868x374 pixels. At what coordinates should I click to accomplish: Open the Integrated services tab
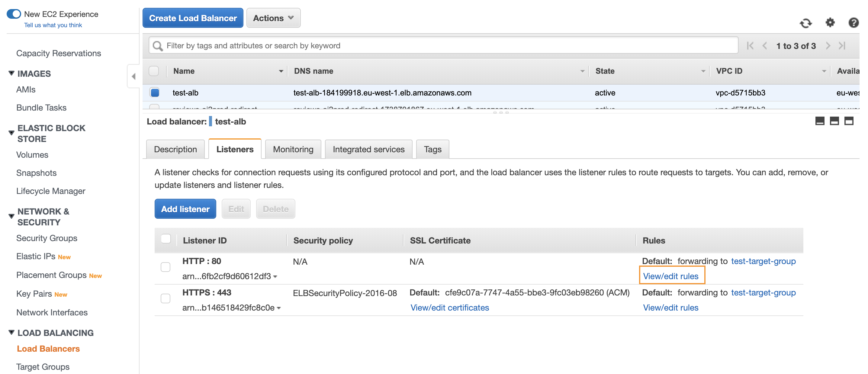(x=368, y=149)
